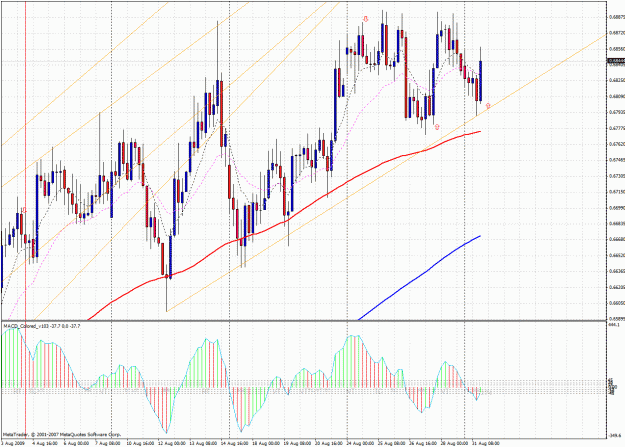625x447 pixels.
Task: Click the last blue candlestick on the chart
Action: [481, 81]
